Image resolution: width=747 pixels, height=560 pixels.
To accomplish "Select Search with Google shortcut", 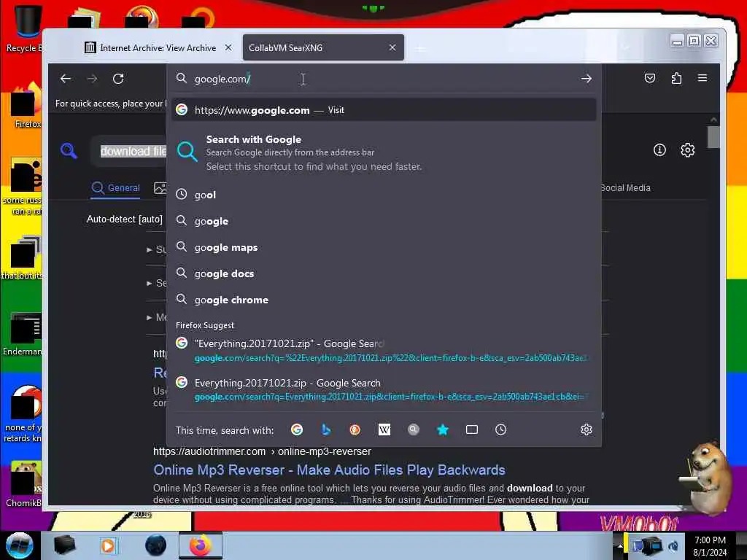I will (384, 152).
